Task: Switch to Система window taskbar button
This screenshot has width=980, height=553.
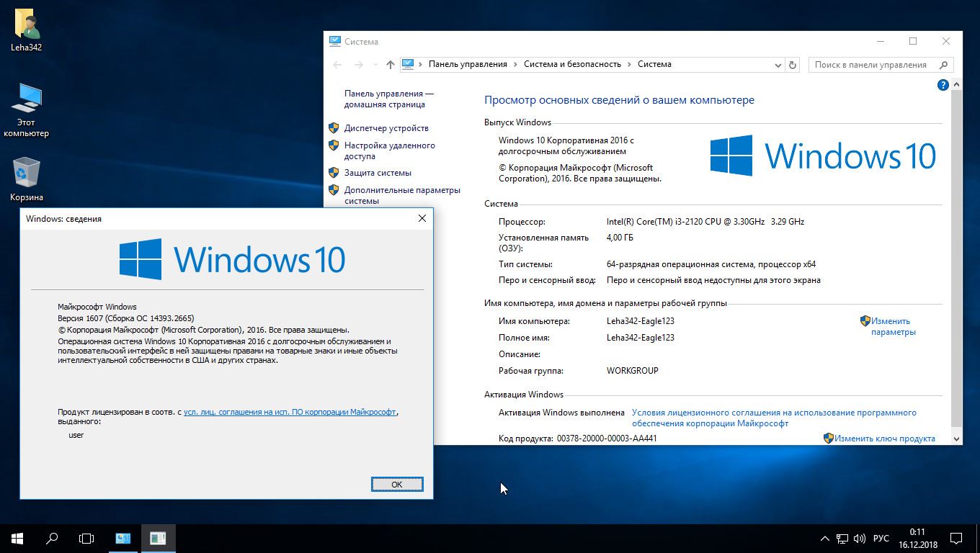Action: tap(123, 538)
